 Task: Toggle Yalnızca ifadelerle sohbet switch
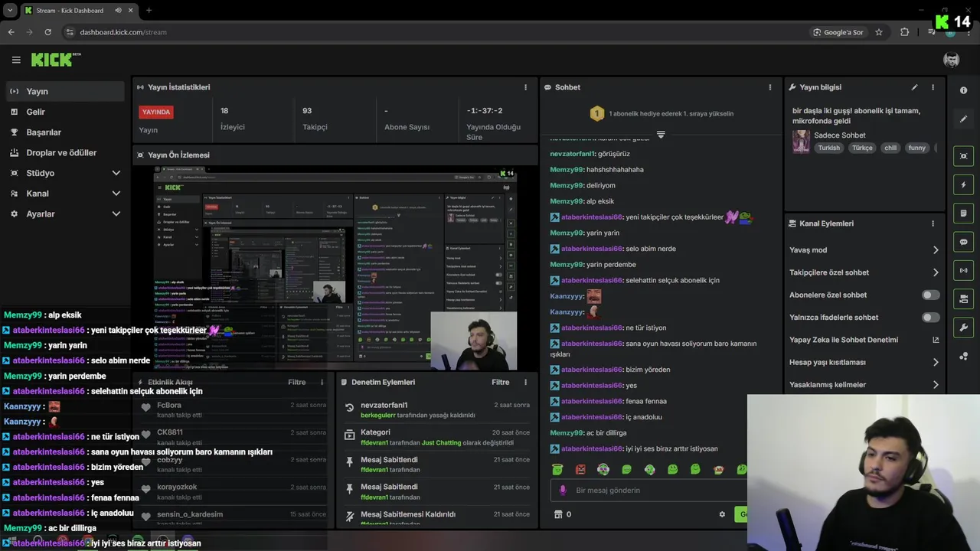[x=930, y=317]
